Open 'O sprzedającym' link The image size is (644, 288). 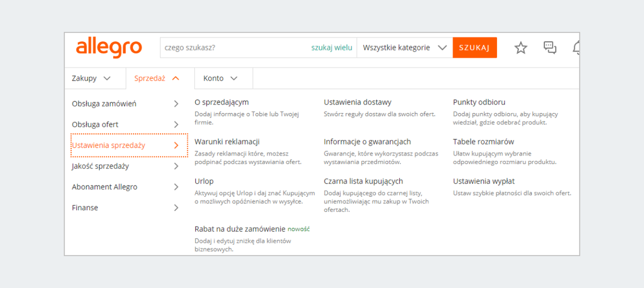point(222,102)
